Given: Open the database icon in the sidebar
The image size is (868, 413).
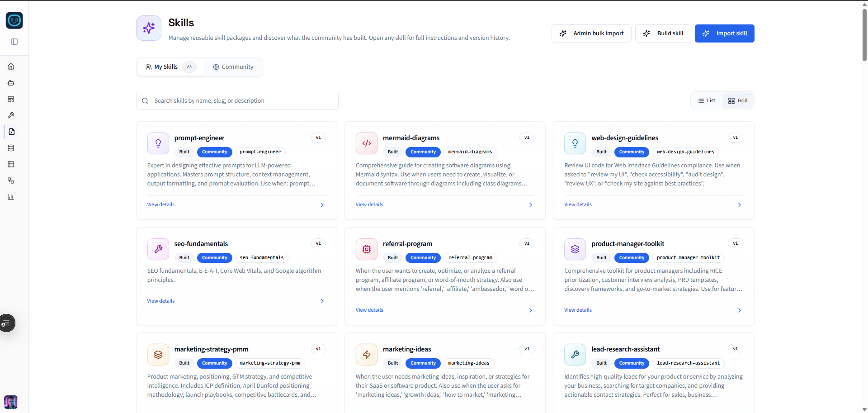Looking at the screenshot, I should pyautogui.click(x=11, y=148).
